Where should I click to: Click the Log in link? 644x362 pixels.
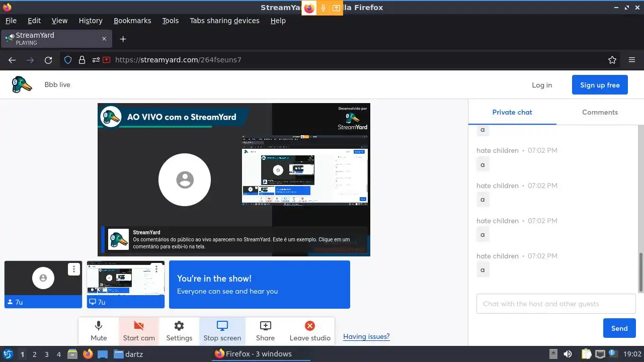tap(542, 85)
